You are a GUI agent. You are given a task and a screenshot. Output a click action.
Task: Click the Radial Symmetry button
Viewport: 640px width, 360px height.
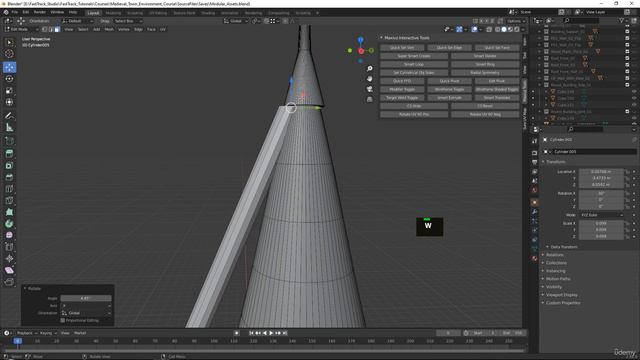[x=485, y=73]
